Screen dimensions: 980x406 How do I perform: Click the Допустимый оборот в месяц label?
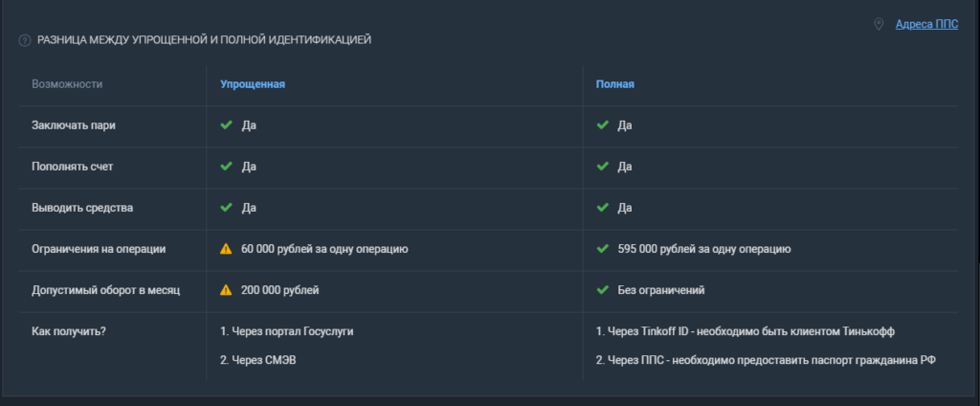point(105,290)
